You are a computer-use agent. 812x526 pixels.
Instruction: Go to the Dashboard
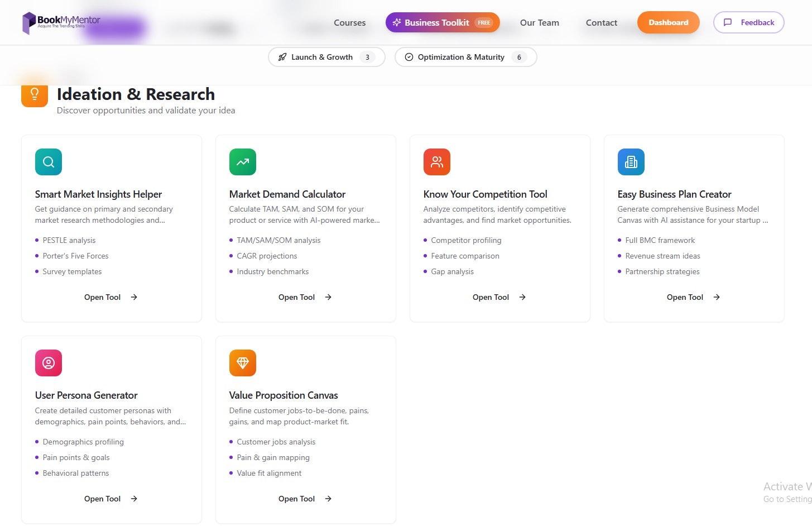click(668, 22)
